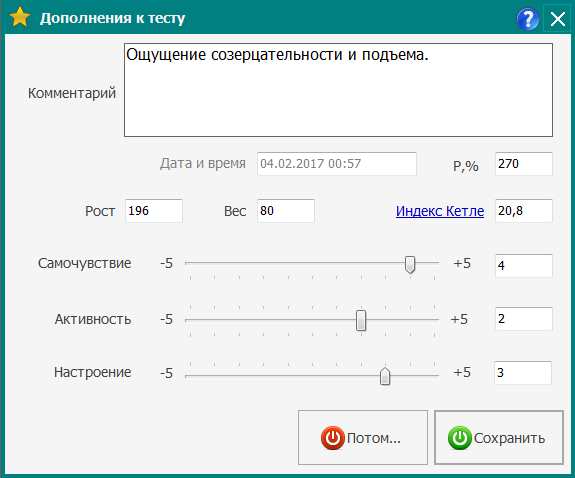575x478 pixels.
Task: Click inside the Комментарий text area
Action: pos(338,90)
